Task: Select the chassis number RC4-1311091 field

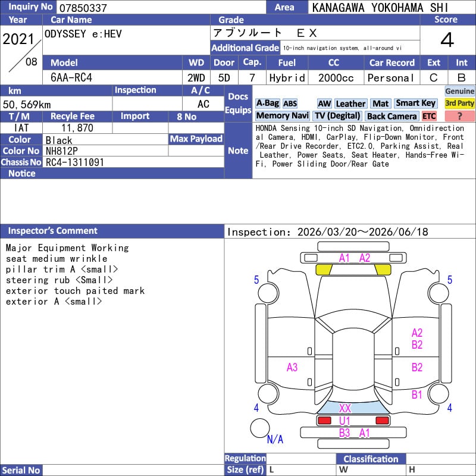Action: [x=74, y=162]
